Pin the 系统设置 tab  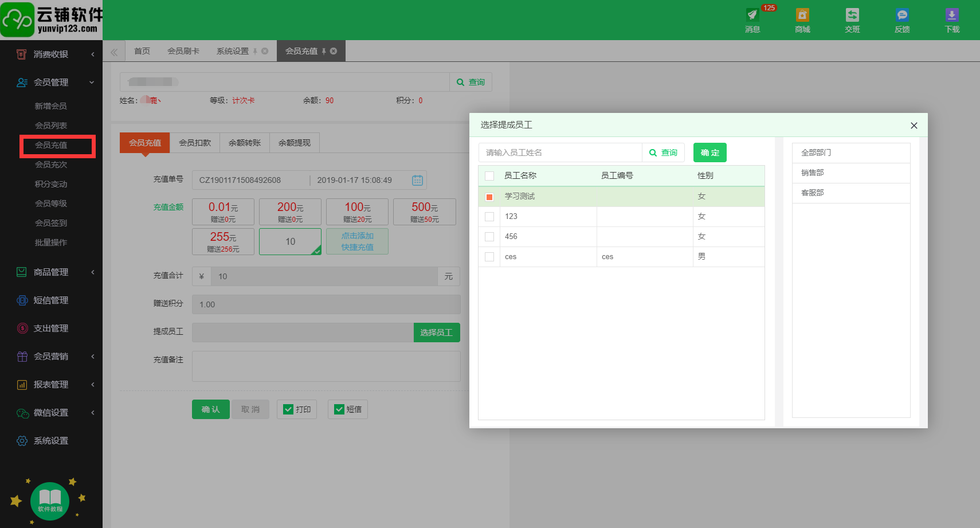255,51
